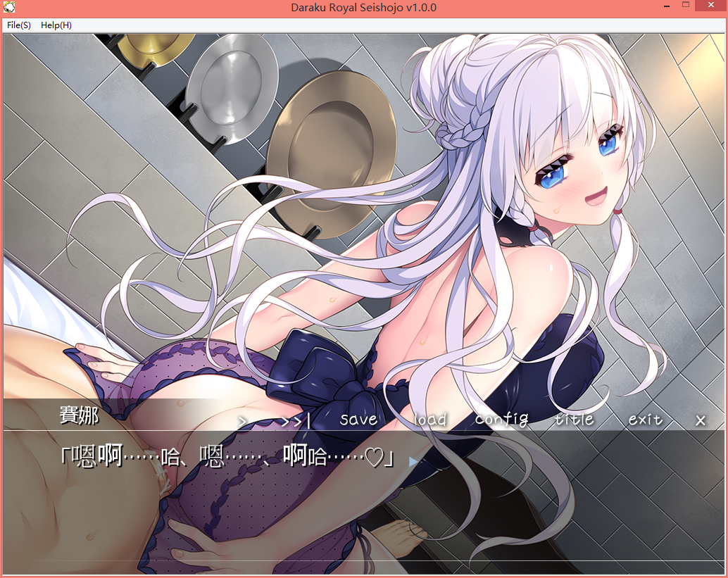Choose exit in the quick menu
The width and height of the screenshot is (728, 578).
(646, 419)
